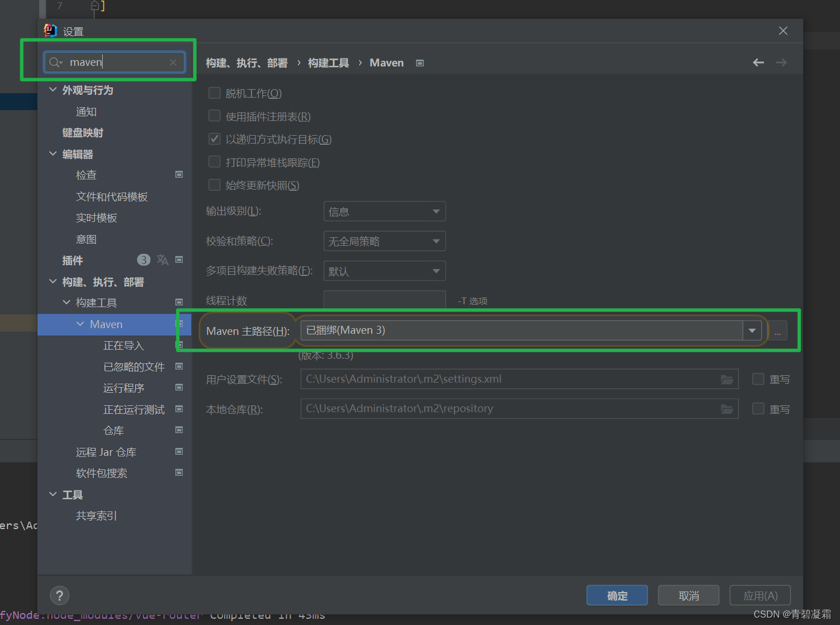Click the project icon beside 远程 Jar 仓库

coord(179,452)
